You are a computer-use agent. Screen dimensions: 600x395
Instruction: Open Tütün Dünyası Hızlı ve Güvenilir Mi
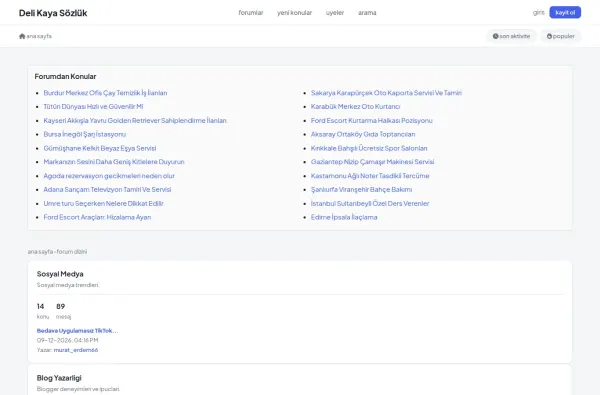point(93,106)
